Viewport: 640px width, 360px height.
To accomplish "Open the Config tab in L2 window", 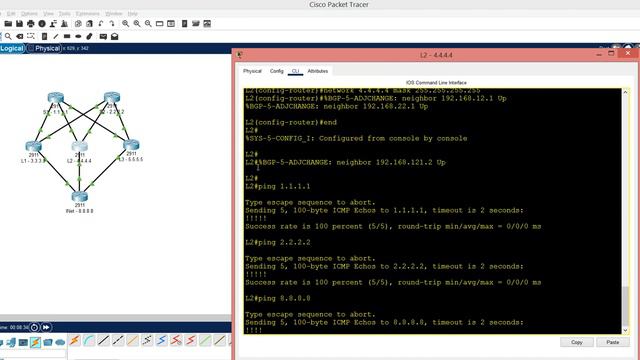I will [x=276, y=71].
